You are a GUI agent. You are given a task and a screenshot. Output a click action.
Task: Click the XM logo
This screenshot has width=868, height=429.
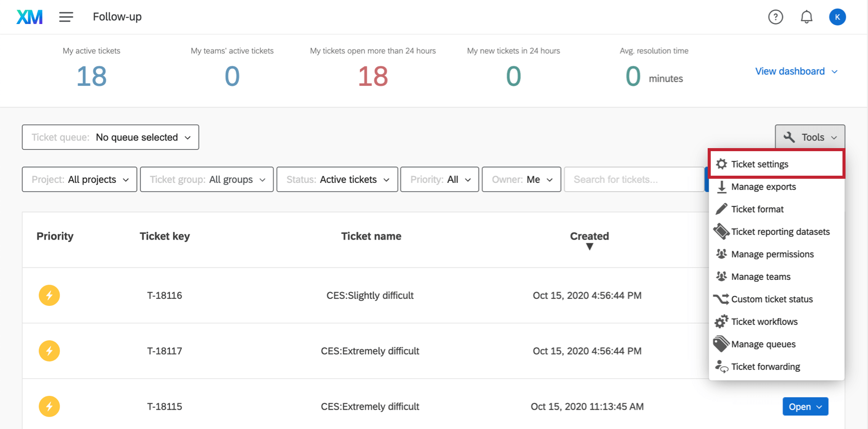click(x=30, y=17)
